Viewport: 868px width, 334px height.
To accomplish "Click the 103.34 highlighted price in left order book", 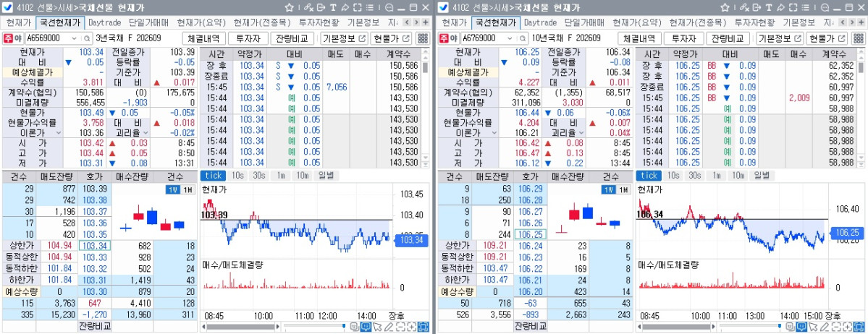I will point(96,246).
